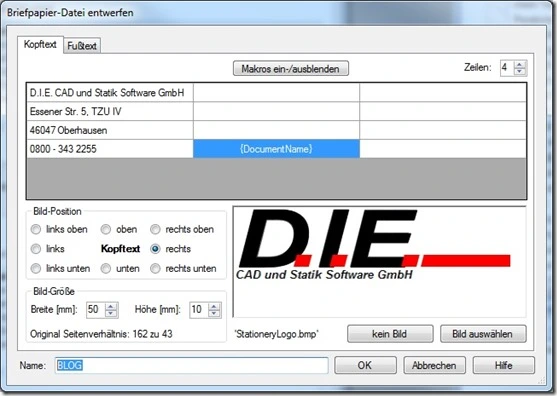Choose 'rechts unten' image position
Screen dimensions: 557x396
(155, 268)
